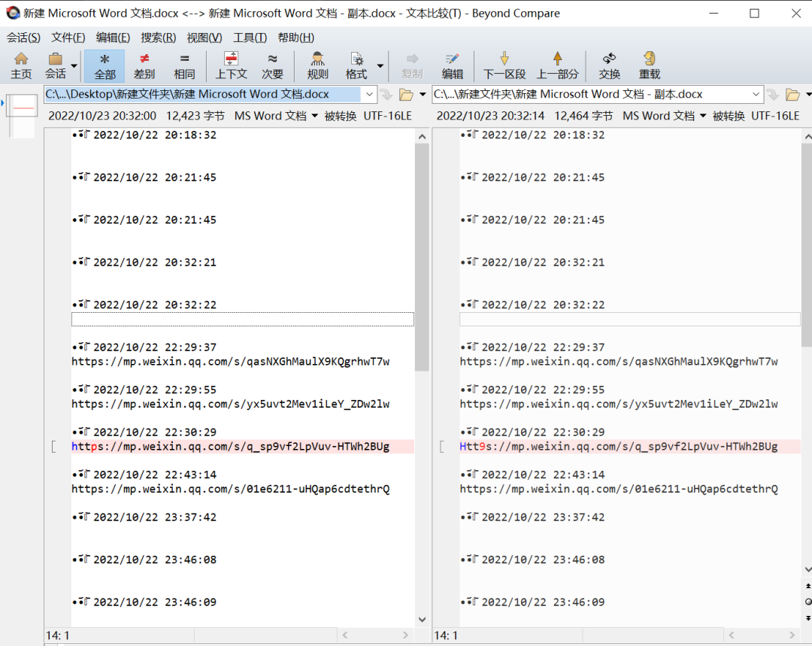Image resolution: width=812 pixels, height=646 pixels.
Task: Jump to 上一部分 previous section
Action: point(557,65)
